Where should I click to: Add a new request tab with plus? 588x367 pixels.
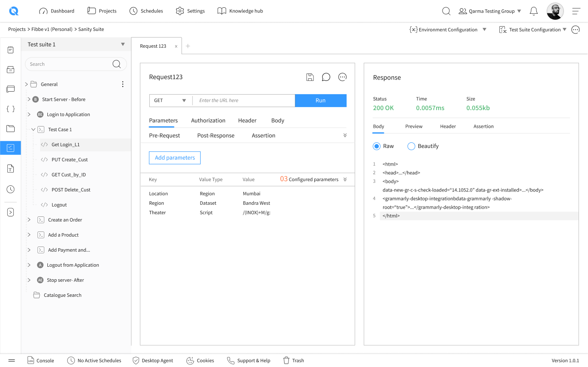[x=188, y=46]
